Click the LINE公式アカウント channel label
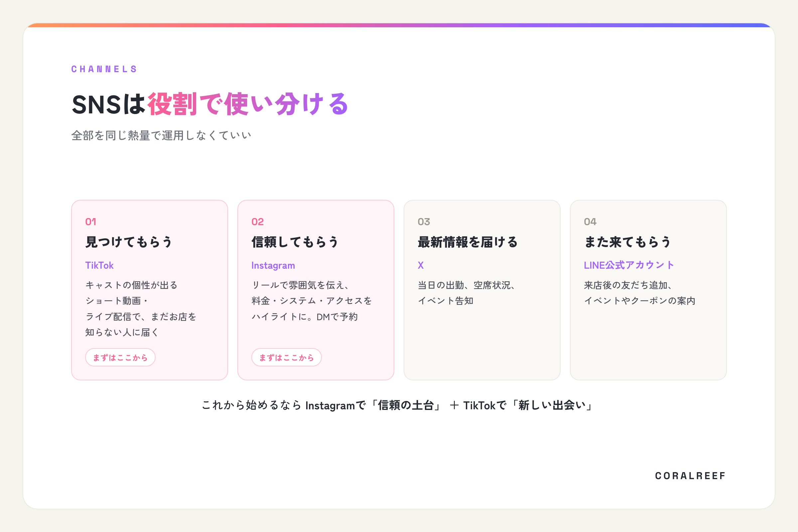The height and width of the screenshot is (532, 798). coord(629,265)
